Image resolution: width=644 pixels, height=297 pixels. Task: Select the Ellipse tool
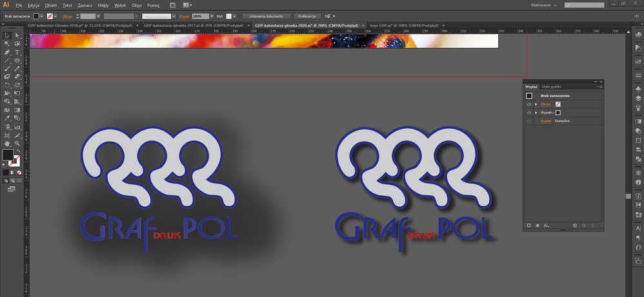[x=17, y=61]
